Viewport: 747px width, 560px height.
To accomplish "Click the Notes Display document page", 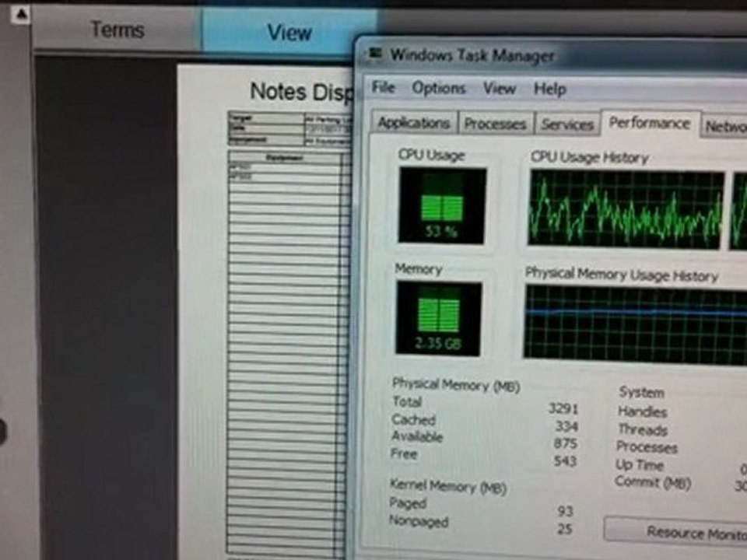I will click(x=265, y=312).
